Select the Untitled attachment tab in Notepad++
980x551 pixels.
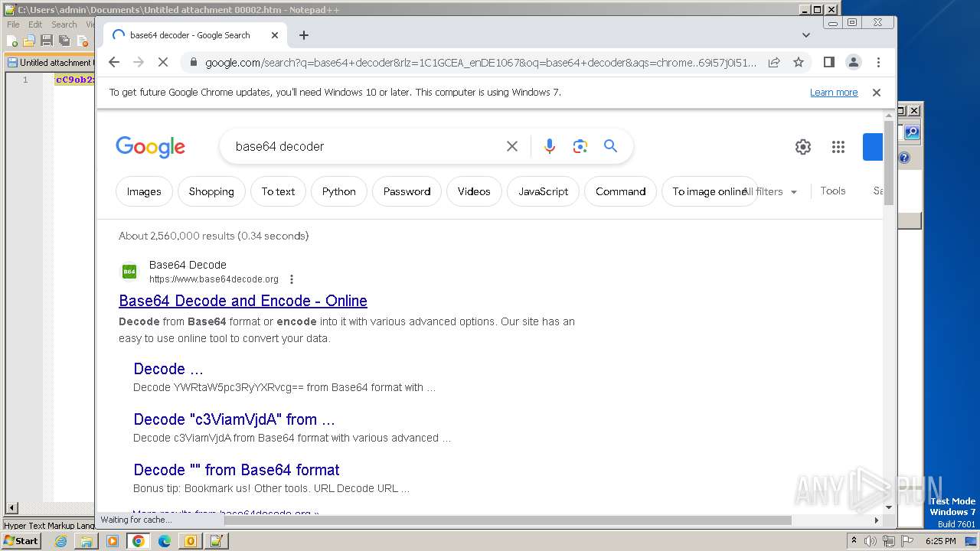pyautogui.click(x=51, y=63)
